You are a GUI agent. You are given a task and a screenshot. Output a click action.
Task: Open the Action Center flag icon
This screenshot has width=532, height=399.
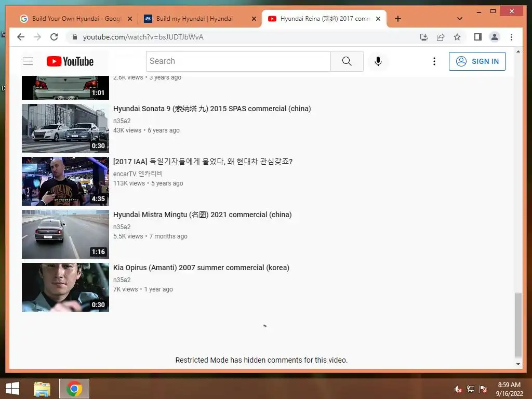tap(483, 389)
